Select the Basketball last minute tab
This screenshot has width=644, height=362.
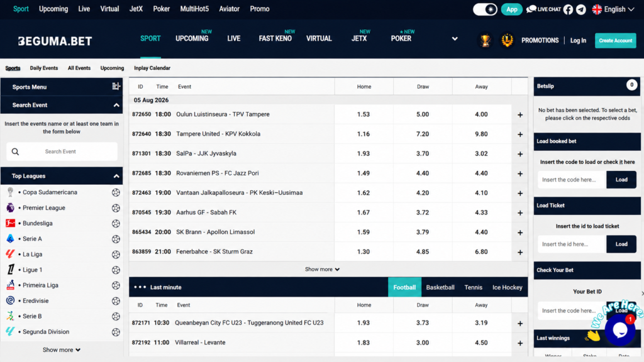(x=440, y=287)
